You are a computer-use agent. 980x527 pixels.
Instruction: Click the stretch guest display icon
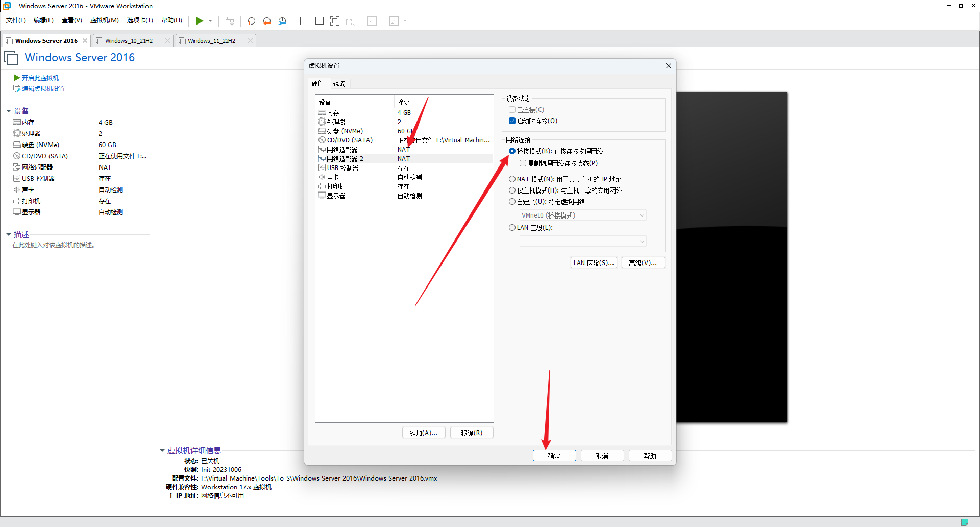(x=394, y=21)
